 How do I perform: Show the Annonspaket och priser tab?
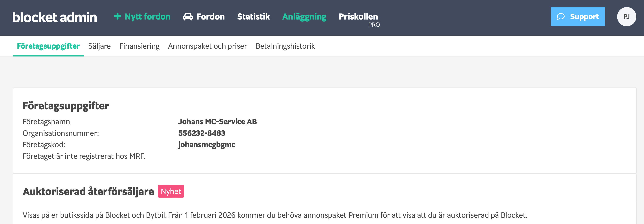click(x=207, y=46)
